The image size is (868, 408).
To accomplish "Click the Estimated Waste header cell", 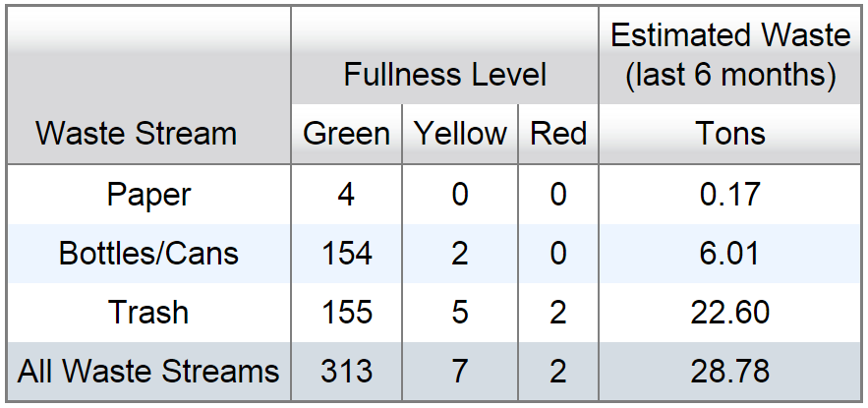I will (730, 55).
